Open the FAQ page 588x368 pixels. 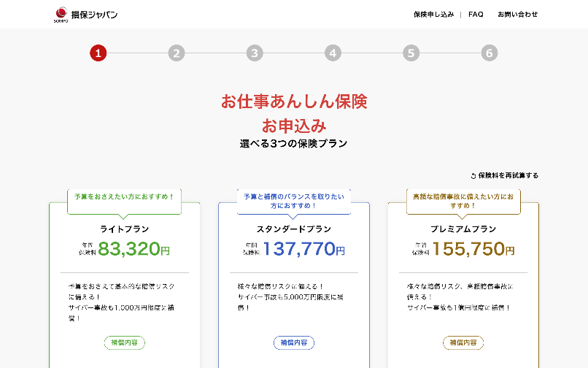pyautogui.click(x=476, y=15)
